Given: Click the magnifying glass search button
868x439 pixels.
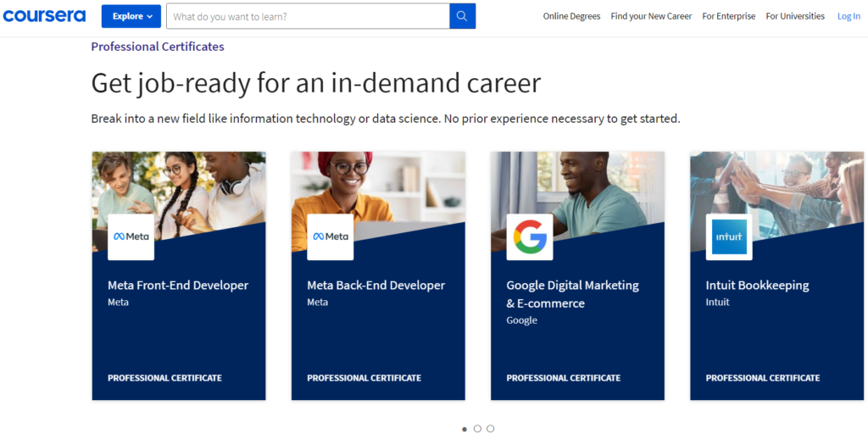Looking at the screenshot, I should pyautogui.click(x=462, y=16).
